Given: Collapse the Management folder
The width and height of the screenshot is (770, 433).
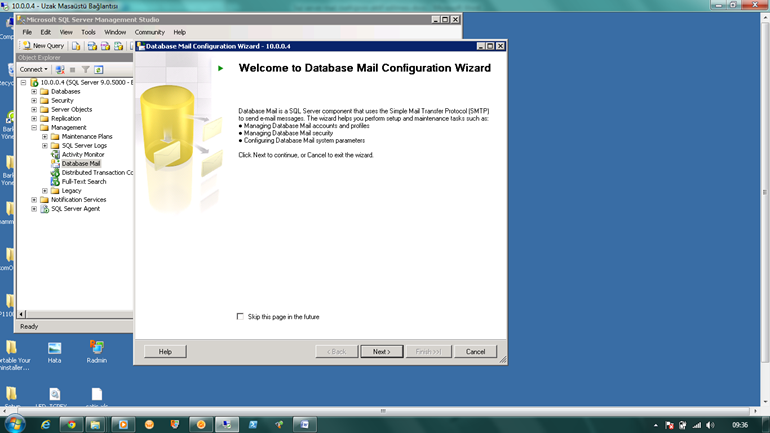Looking at the screenshot, I should point(34,128).
